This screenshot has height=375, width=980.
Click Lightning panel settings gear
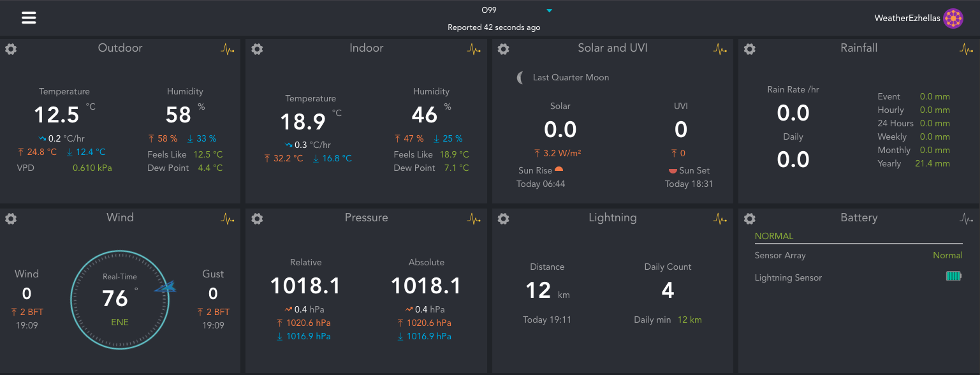tap(503, 219)
